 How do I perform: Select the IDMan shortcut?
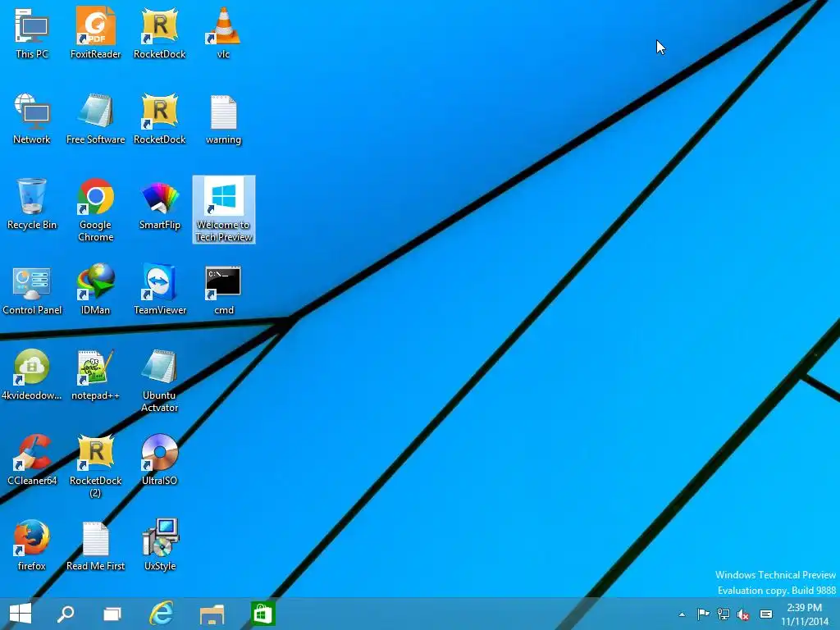[95, 290]
